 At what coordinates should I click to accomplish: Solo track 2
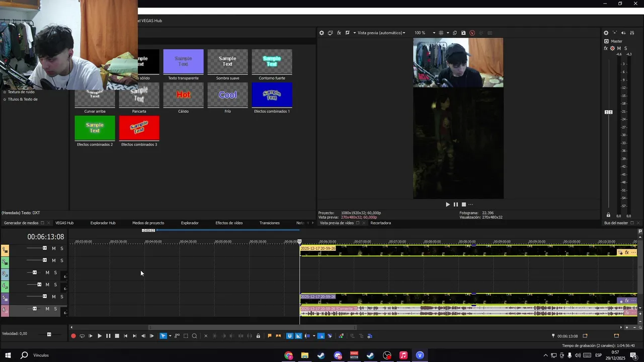(x=62, y=260)
